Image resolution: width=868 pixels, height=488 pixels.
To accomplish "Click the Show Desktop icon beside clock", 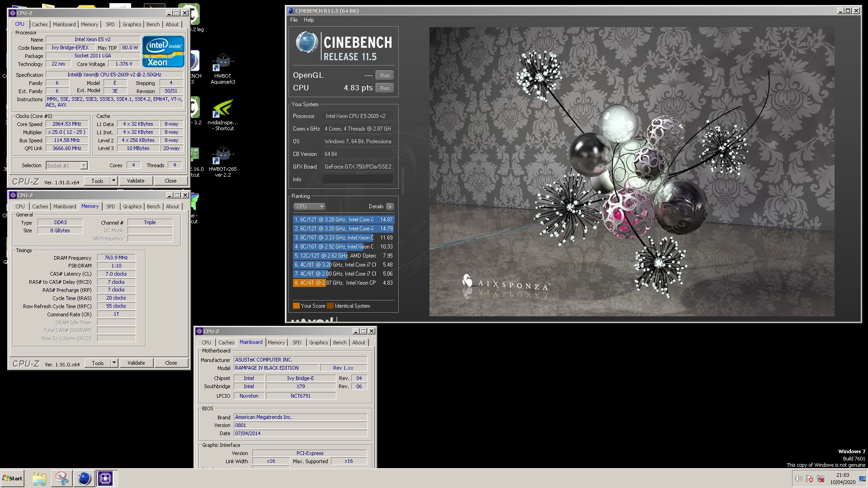I will [x=862, y=479].
